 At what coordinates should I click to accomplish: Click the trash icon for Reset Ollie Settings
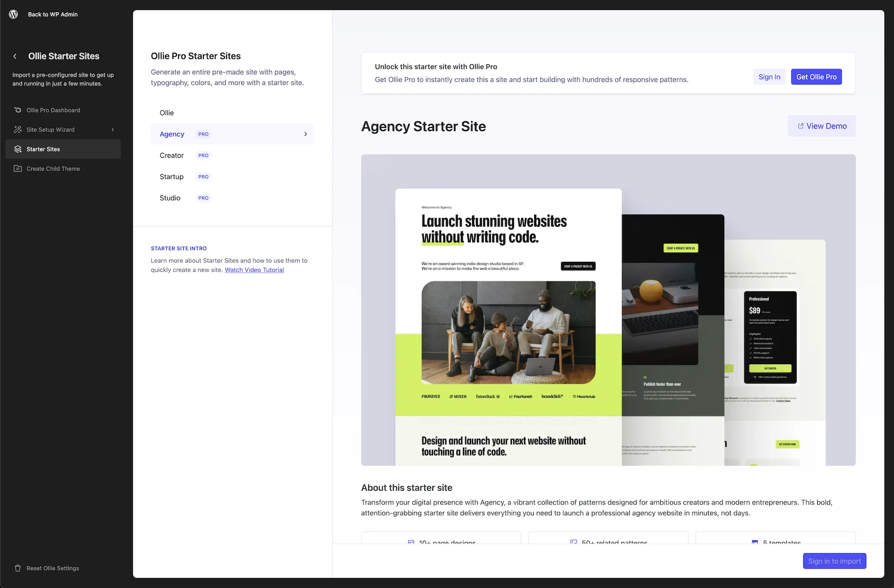click(x=18, y=568)
